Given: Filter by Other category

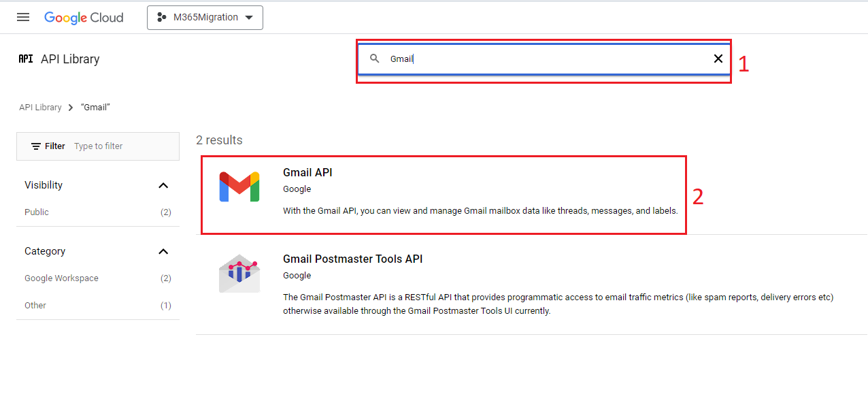Looking at the screenshot, I should click(x=98, y=306).
